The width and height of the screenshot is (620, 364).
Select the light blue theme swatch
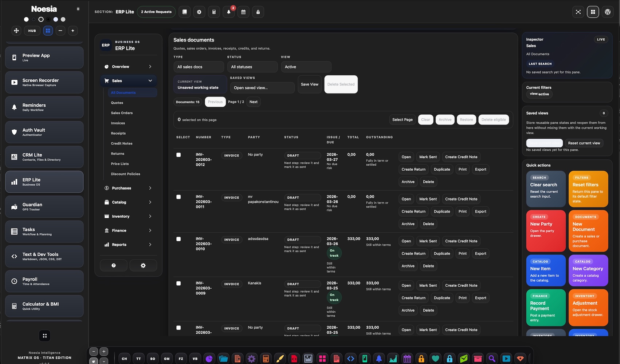point(56,19)
